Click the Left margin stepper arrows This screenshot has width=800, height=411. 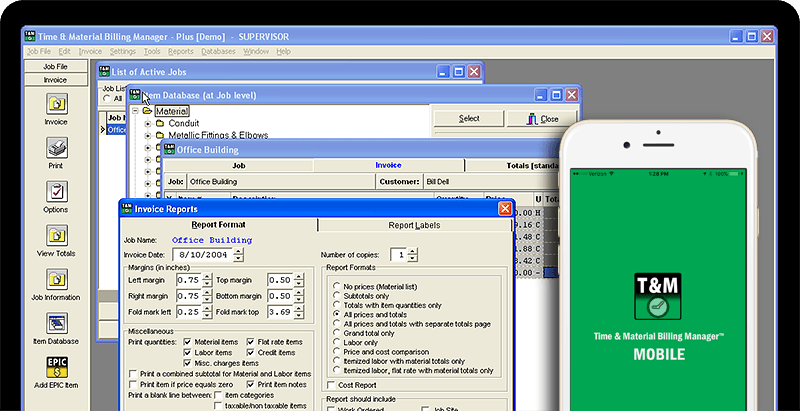(207, 280)
